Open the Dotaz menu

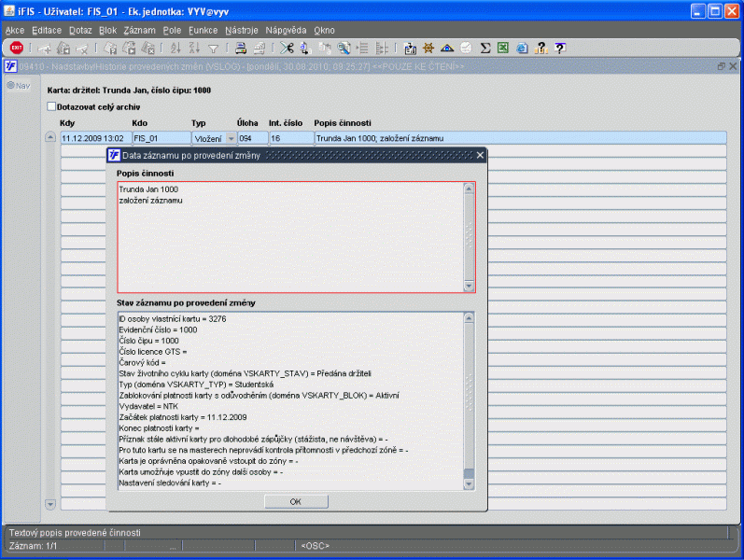pyautogui.click(x=80, y=31)
